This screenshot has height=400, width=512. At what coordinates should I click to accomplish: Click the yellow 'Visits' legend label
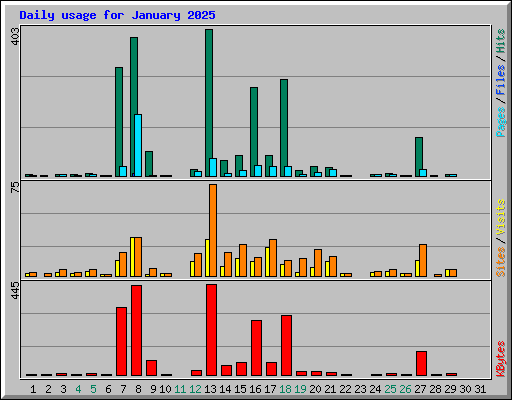[500, 217]
